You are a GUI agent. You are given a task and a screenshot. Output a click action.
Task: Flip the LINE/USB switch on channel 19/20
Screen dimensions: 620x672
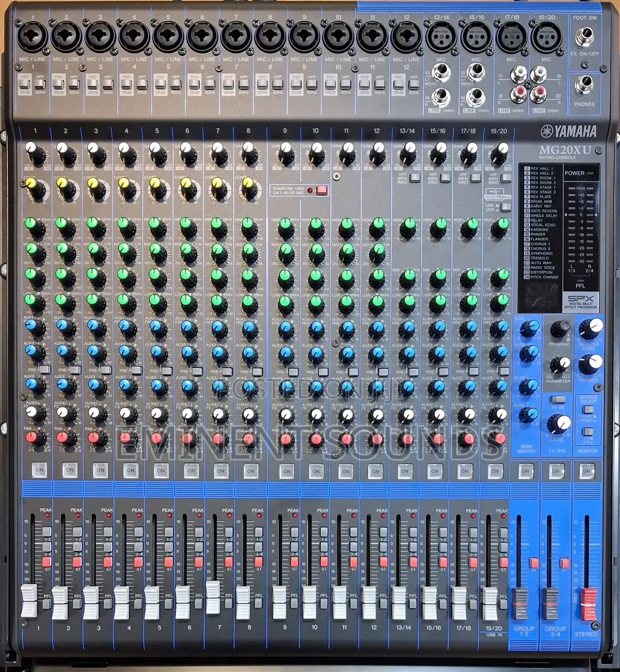coord(506,207)
